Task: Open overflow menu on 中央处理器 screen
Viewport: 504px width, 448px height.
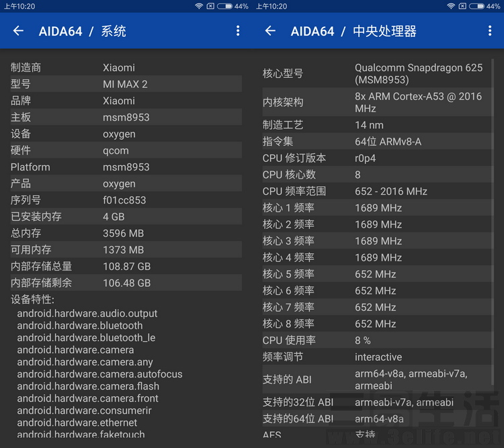Action: click(x=490, y=31)
